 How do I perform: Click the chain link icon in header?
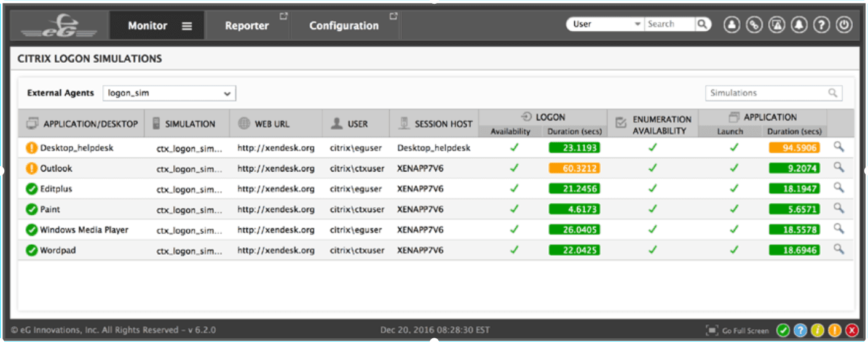click(x=754, y=25)
